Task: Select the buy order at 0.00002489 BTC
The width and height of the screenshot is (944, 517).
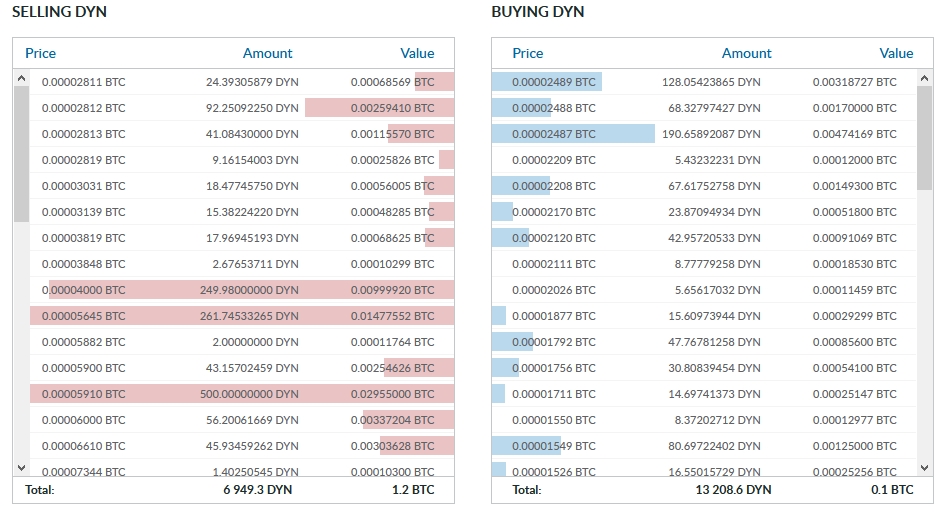Action: pos(704,82)
